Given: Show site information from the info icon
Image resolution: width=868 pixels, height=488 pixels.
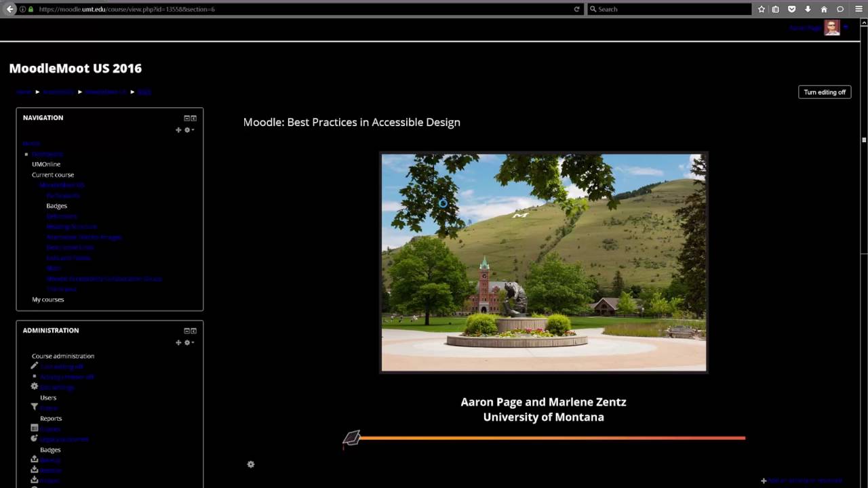Looking at the screenshot, I should tap(22, 9).
